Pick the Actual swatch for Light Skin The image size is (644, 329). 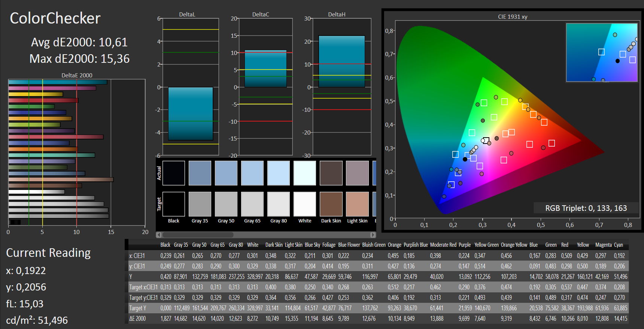point(357,173)
